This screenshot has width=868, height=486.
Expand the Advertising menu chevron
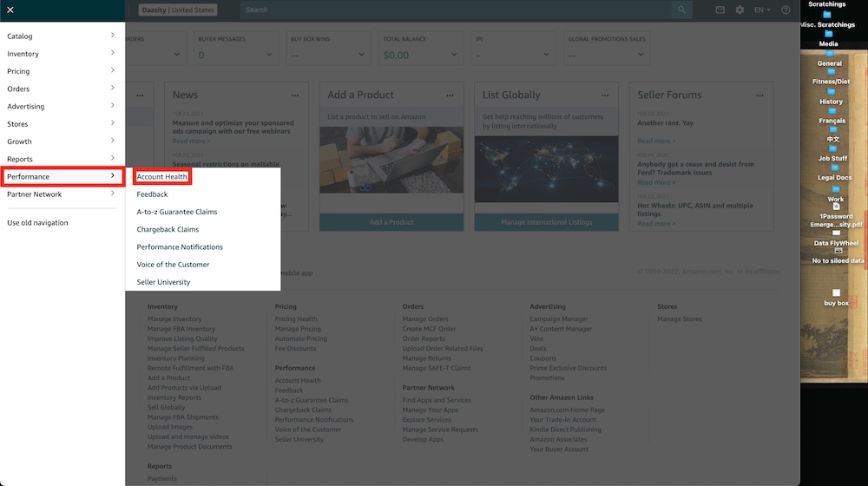coord(112,106)
